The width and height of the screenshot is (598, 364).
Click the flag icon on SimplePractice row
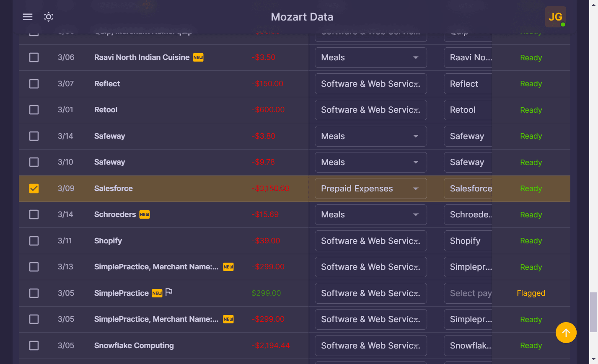pyautogui.click(x=169, y=291)
